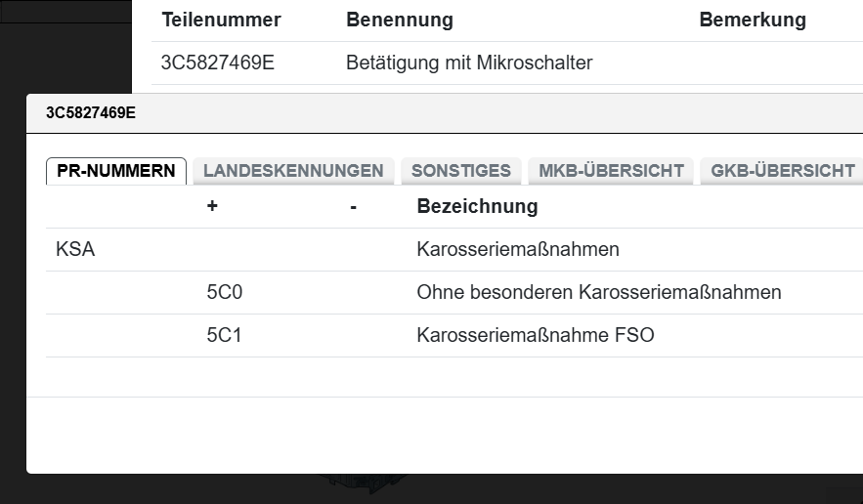The width and height of the screenshot is (863, 504).
Task: Click the Bezeichnung column header
Action: 477,206
